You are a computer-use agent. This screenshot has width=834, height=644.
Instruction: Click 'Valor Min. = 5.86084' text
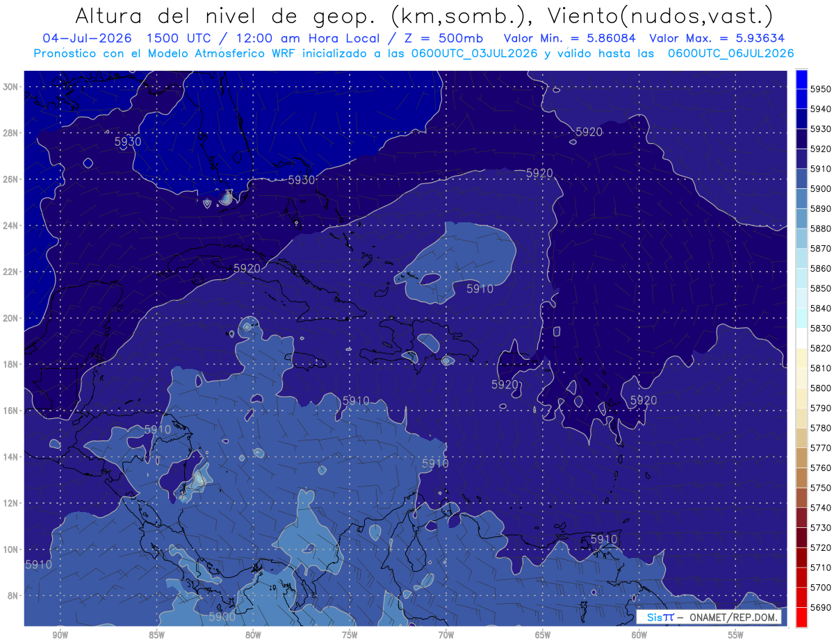coord(571,39)
